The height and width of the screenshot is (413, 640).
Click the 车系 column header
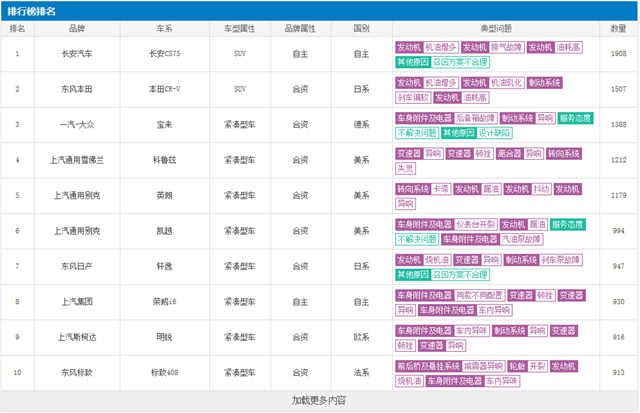coord(164,29)
